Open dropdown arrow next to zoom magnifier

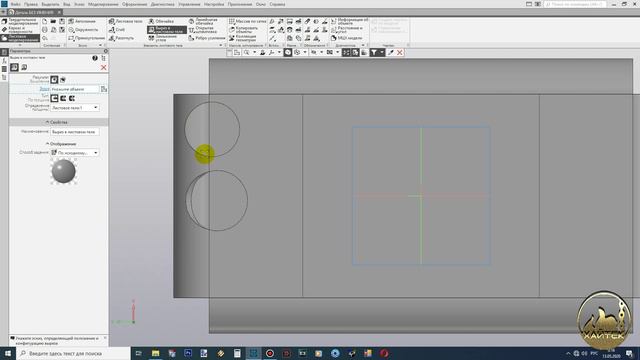coord(254,53)
